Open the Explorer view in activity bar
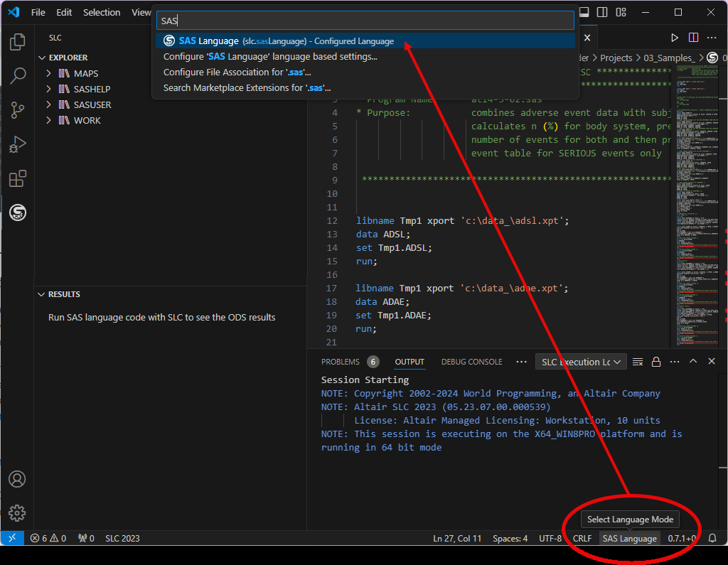Image resolution: width=728 pixels, height=565 pixels. coord(17,42)
